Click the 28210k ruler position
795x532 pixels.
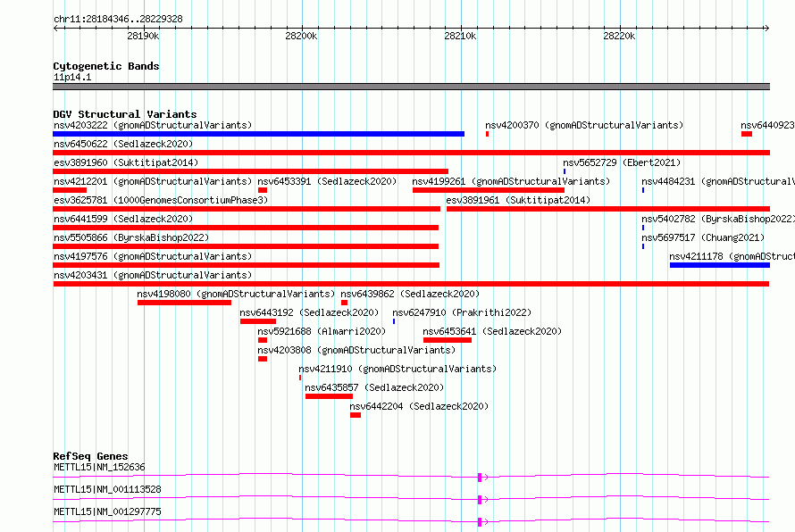[x=460, y=36]
